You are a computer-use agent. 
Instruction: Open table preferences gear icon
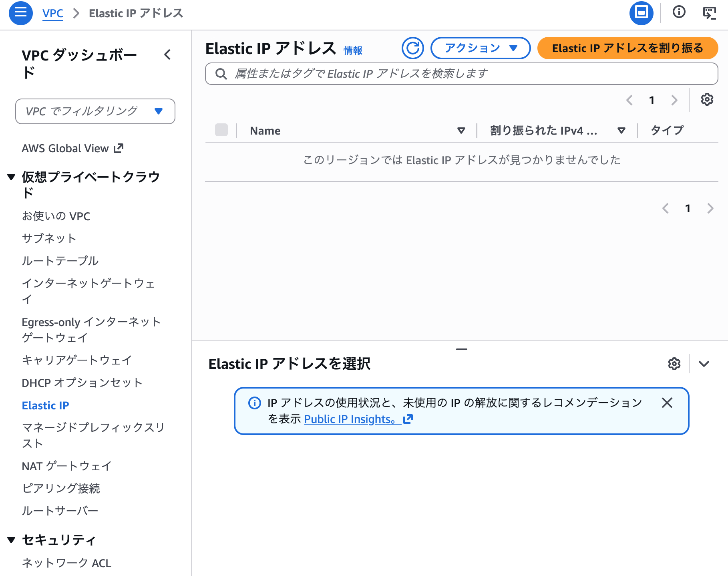coord(707,99)
